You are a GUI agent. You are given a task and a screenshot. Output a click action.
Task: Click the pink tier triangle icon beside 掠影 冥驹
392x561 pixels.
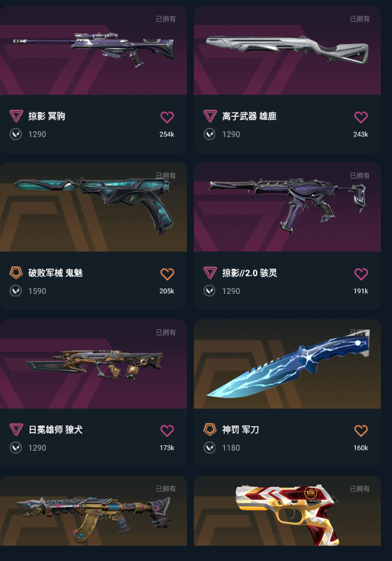(16, 116)
